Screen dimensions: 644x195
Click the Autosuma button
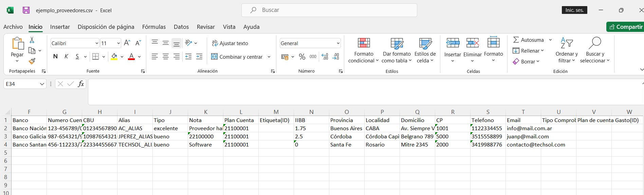pyautogui.click(x=528, y=40)
